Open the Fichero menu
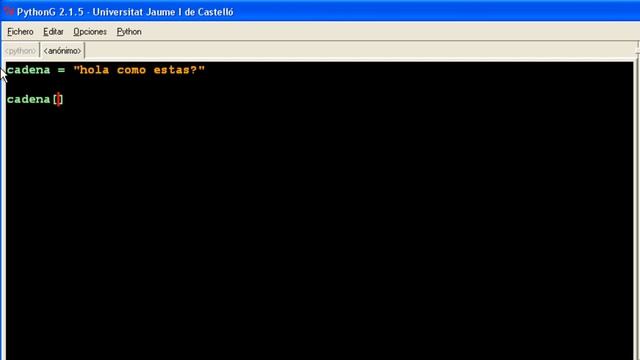The image size is (640, 360). [x=20, y=31]
